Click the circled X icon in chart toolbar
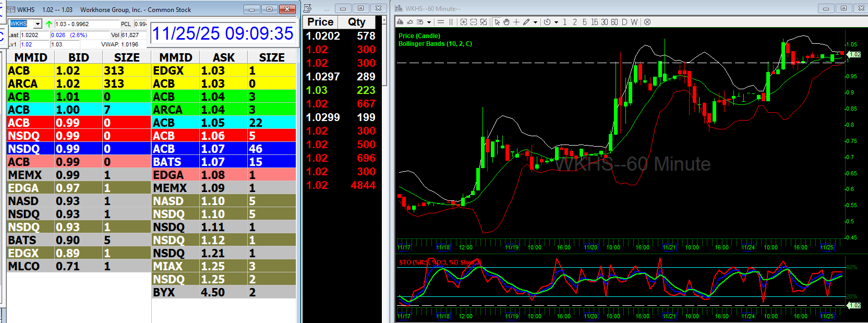 coord(647,22)
